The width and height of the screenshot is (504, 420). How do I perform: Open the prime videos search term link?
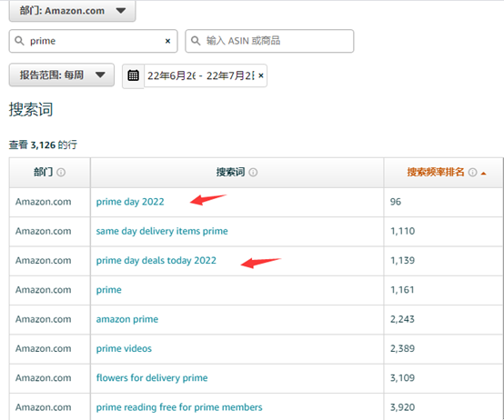[124, 349]
